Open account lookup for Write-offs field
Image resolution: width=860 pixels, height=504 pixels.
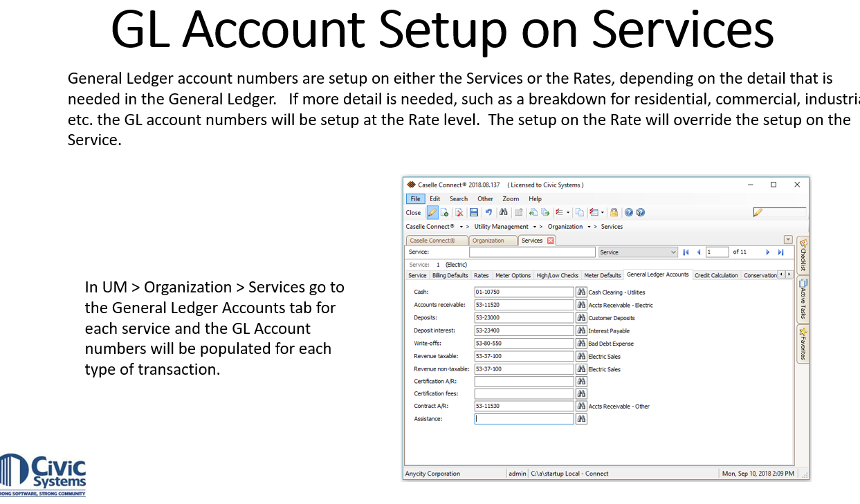pos(581,343)
